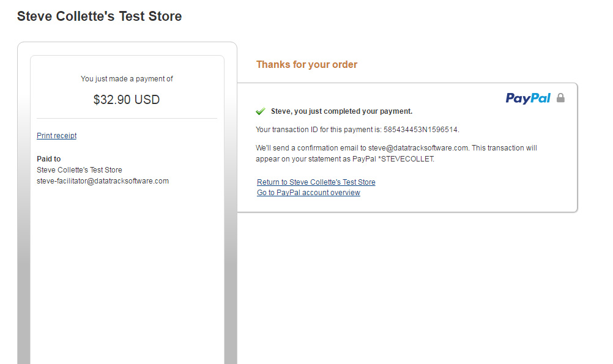Click the steve@datatracksoftware.com confirmation email address
Viewport: 613px width, 364px height.
pos(418,148)
